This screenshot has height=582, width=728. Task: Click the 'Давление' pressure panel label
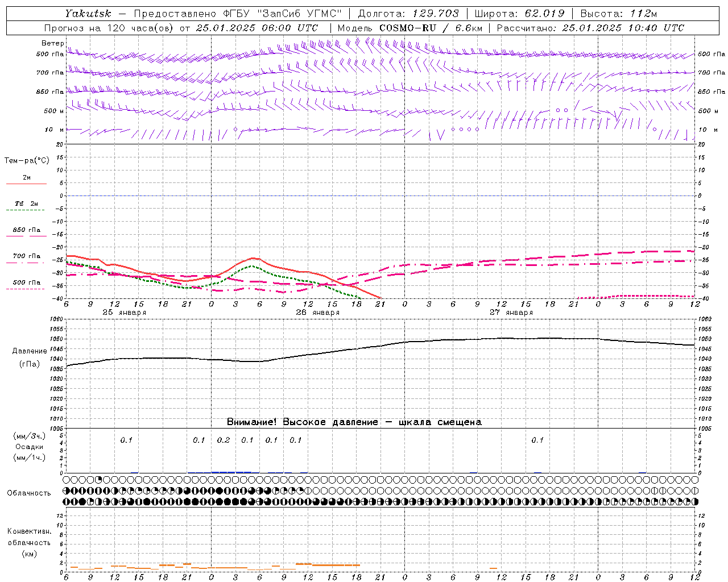point(30,351)
